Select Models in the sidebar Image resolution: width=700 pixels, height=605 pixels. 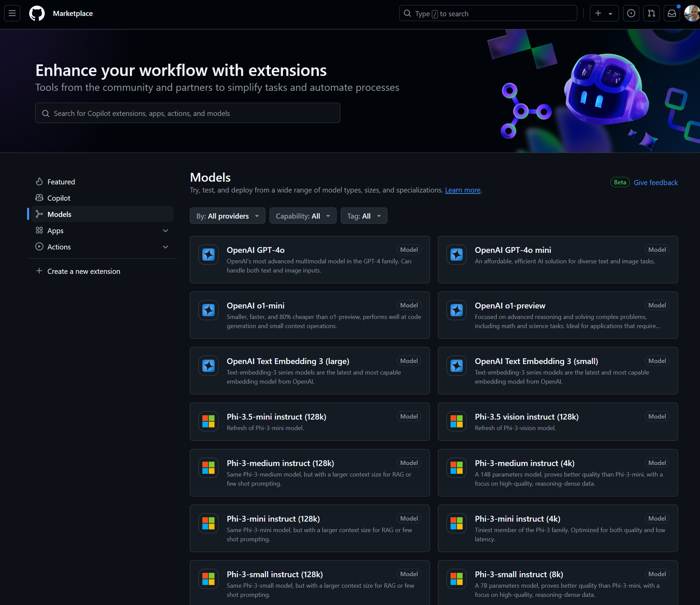tap(59, 214)
